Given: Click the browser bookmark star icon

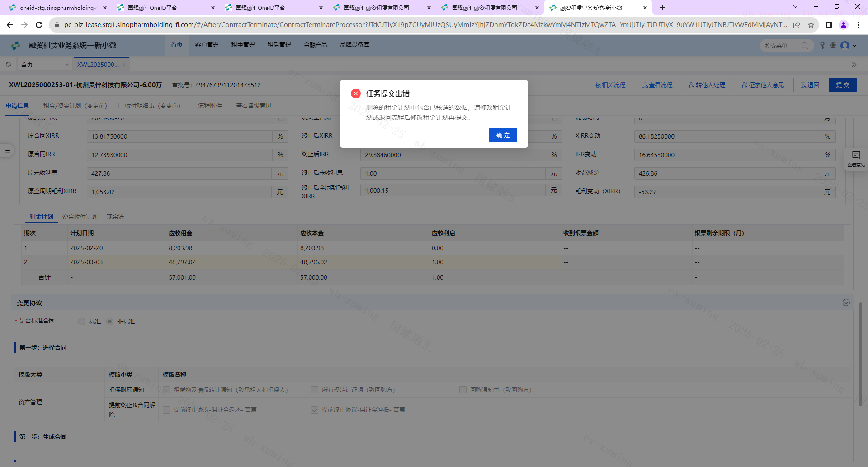Looking at the screenshot, I should pyautogui.click(x=811, y=25).
